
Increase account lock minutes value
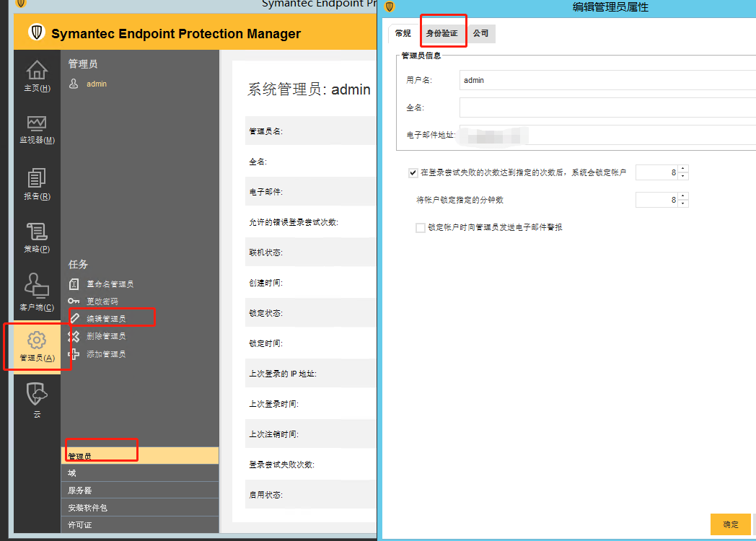pyautogui.click(x=683, y=196)
